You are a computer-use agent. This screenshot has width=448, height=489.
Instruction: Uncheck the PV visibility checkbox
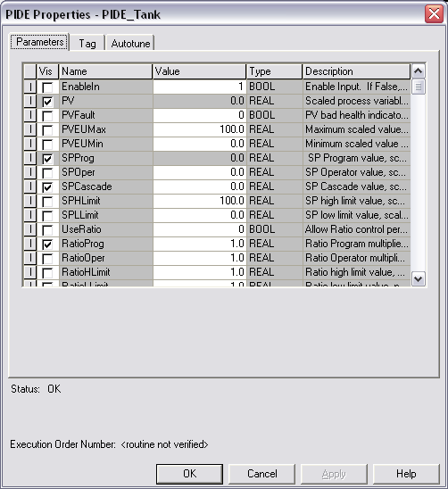(47, 102)
